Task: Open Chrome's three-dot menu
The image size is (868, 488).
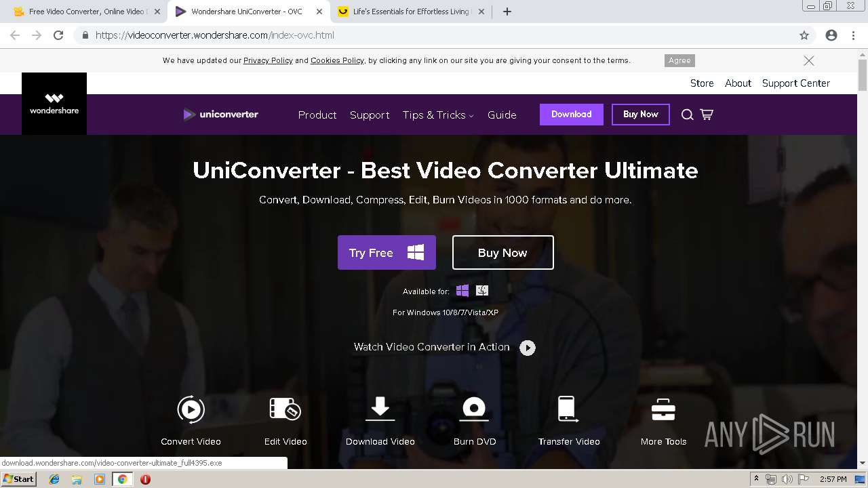Action: click(x=854, y=35)
